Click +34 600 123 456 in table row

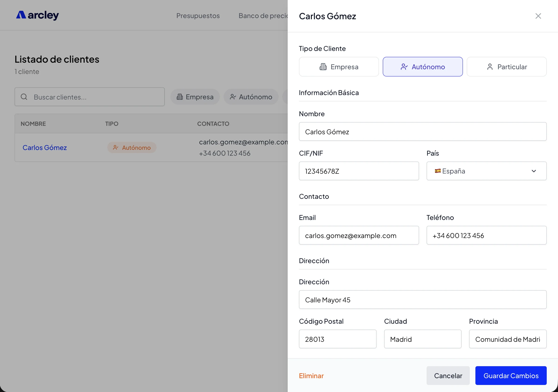point(225,153)
